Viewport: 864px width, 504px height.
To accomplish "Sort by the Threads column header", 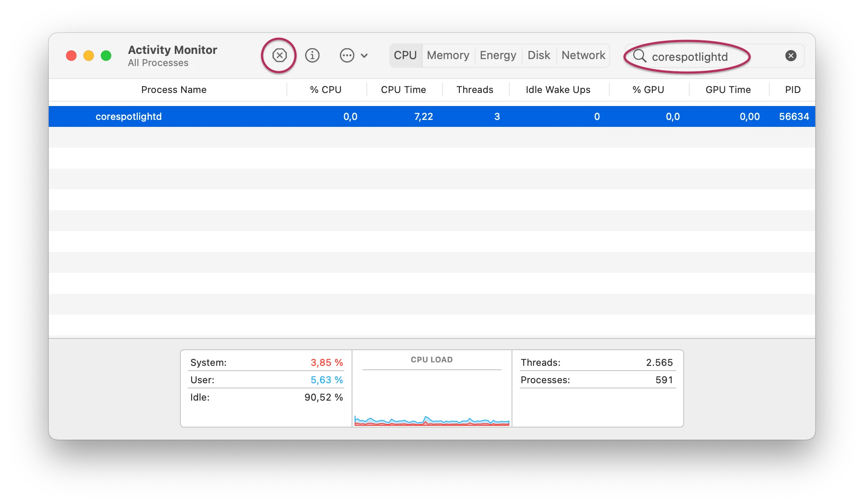I will click(475, 90).
